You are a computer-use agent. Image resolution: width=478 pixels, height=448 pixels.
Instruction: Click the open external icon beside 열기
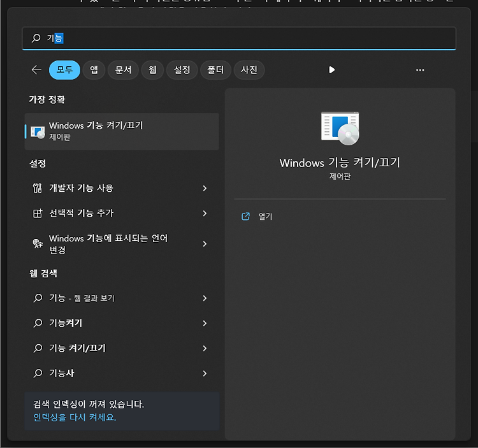coord(245,217)
